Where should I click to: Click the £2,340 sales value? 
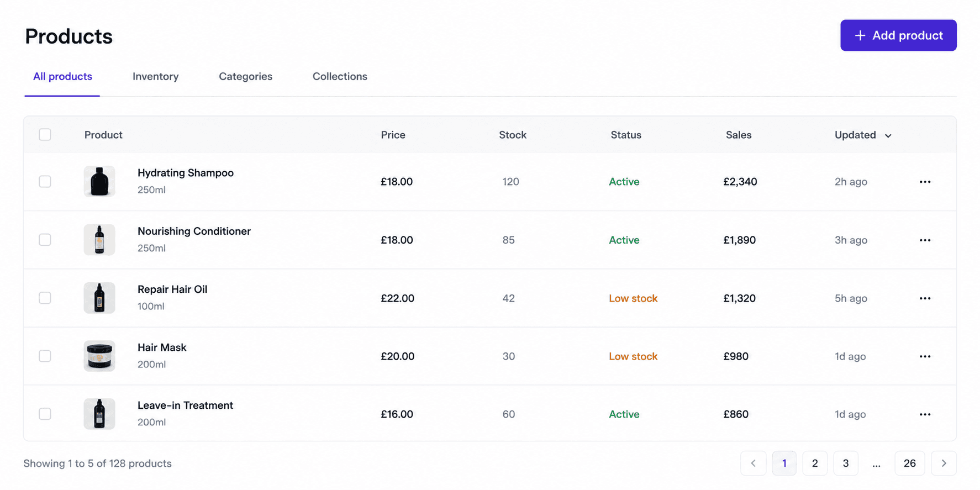pos(740,182)
